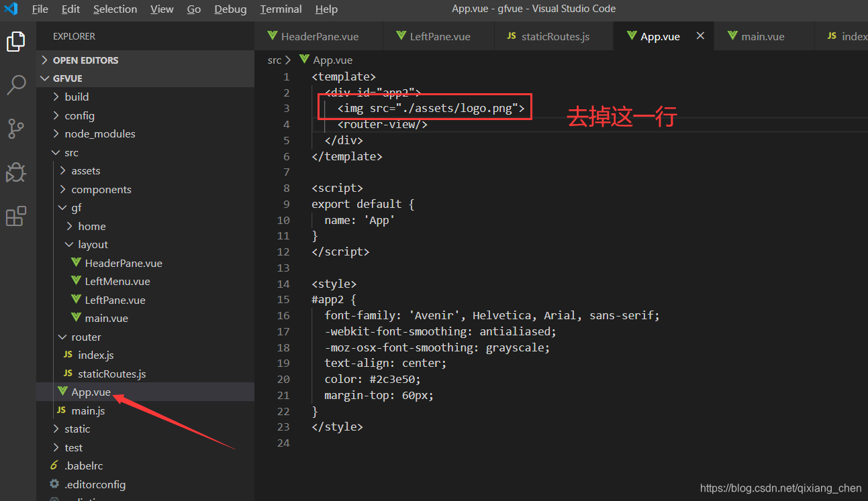The height and width of the screenshot is (501, 868).
Task: Collapse the layout folder
Action: [145, 244]
